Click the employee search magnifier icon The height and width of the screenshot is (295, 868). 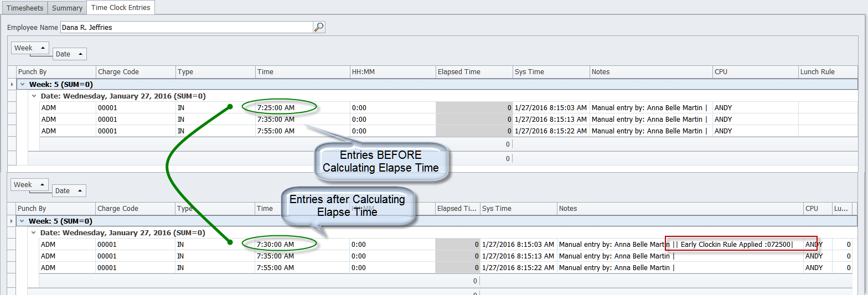(x=319, y=27)
